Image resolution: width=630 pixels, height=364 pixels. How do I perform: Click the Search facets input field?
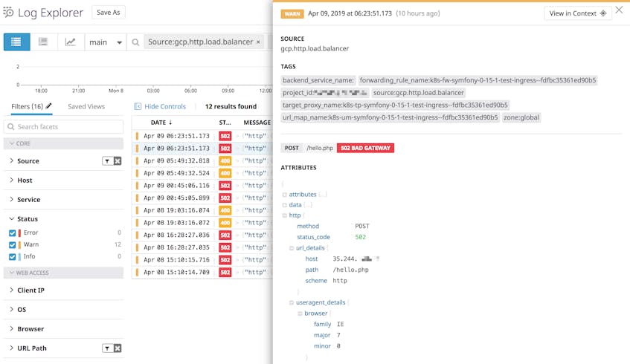(63, 126)
